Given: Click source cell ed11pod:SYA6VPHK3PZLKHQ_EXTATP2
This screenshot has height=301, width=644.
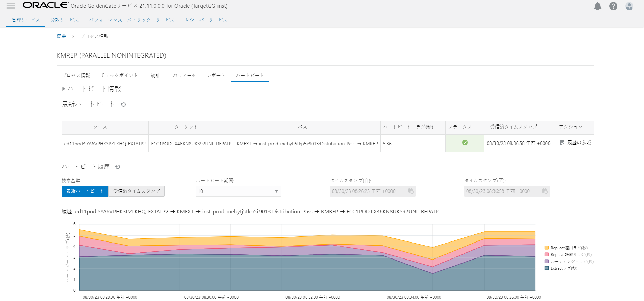Looking at the screenshot, I should [105, 144].
